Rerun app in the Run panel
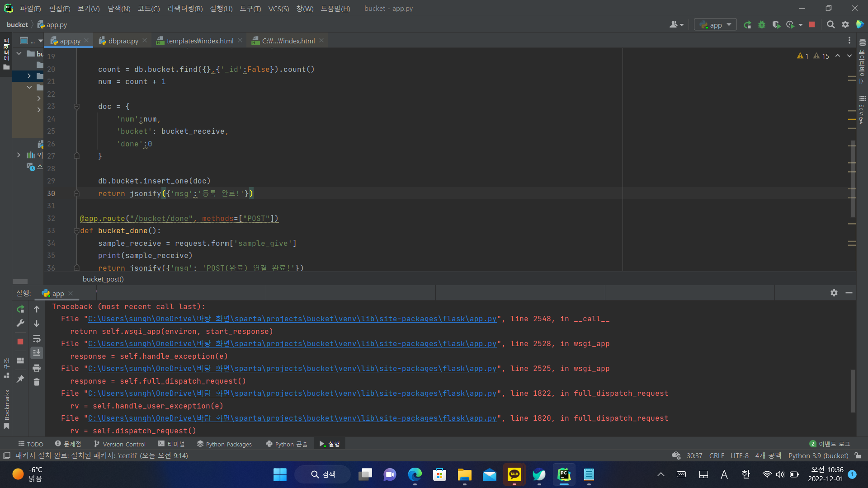 point(20,309)
